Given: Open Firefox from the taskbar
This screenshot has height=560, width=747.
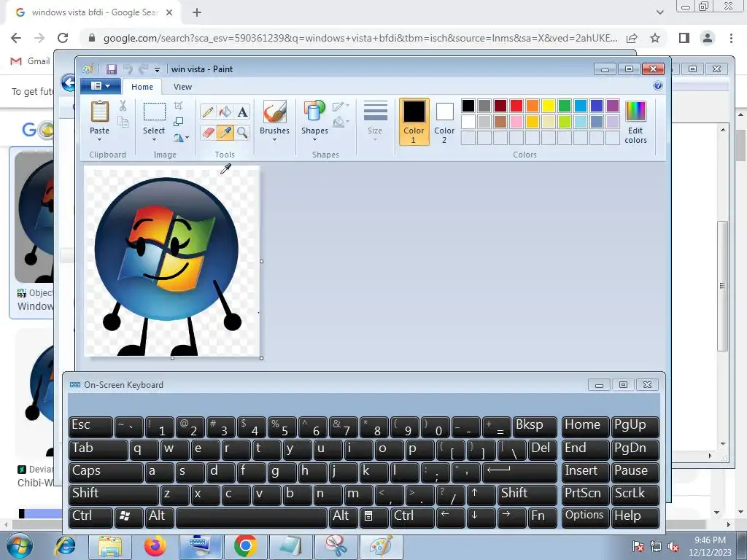Looking at the screenshot, I should click(x=155, y=546).
